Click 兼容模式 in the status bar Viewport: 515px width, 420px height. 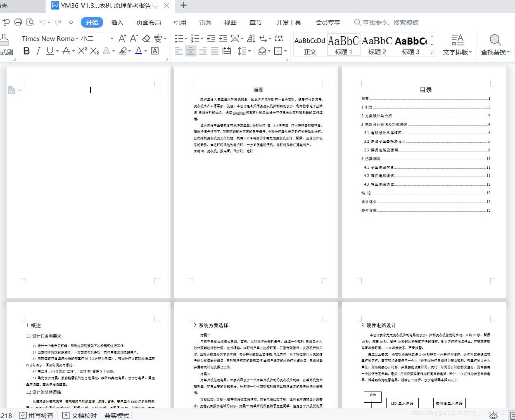pos(117,415)
